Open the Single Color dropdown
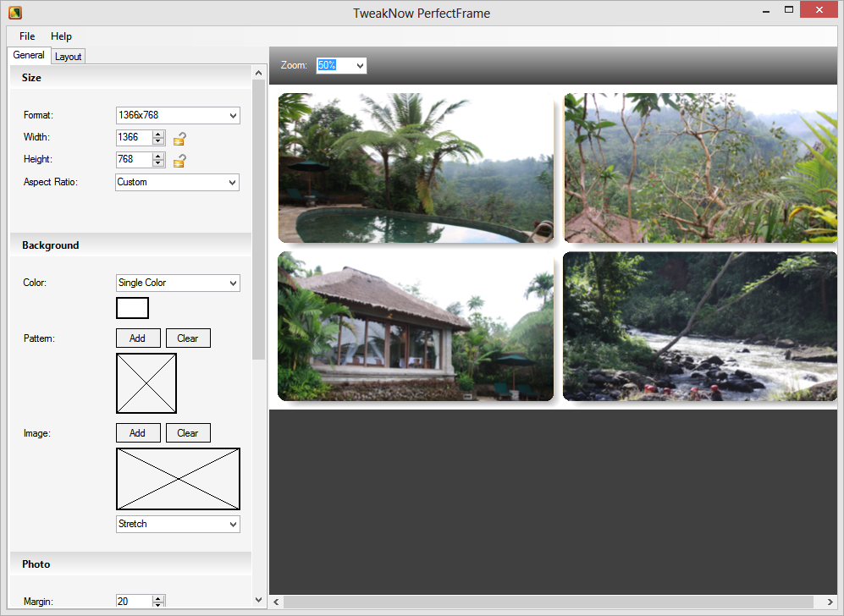 pyautogui.click(x=178, y=283)
